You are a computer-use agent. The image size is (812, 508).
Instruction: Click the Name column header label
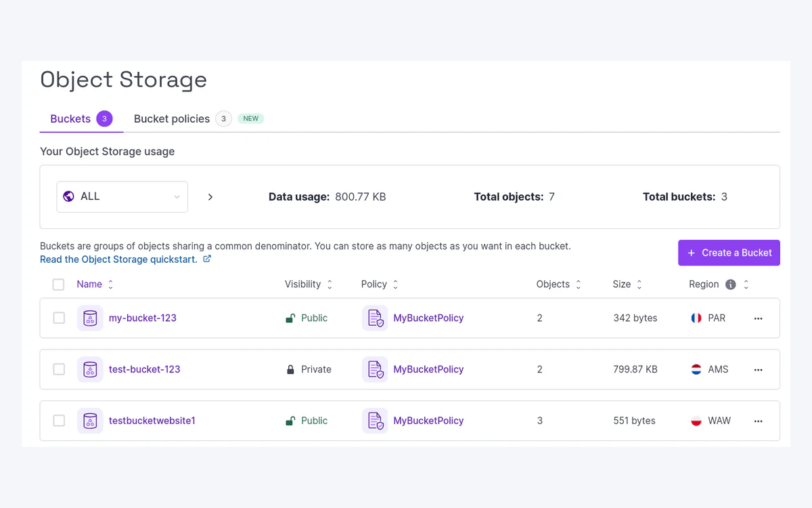tap(89, 284)
